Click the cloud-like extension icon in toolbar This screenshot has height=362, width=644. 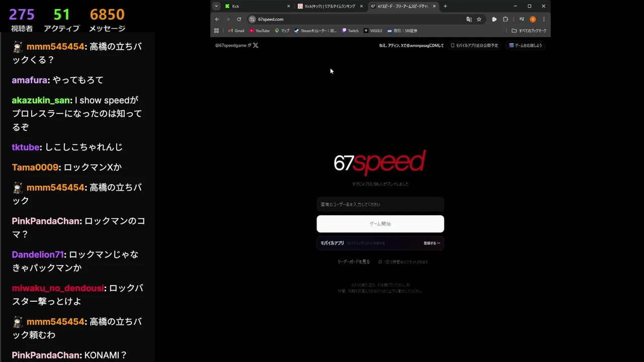click(494, 19)
